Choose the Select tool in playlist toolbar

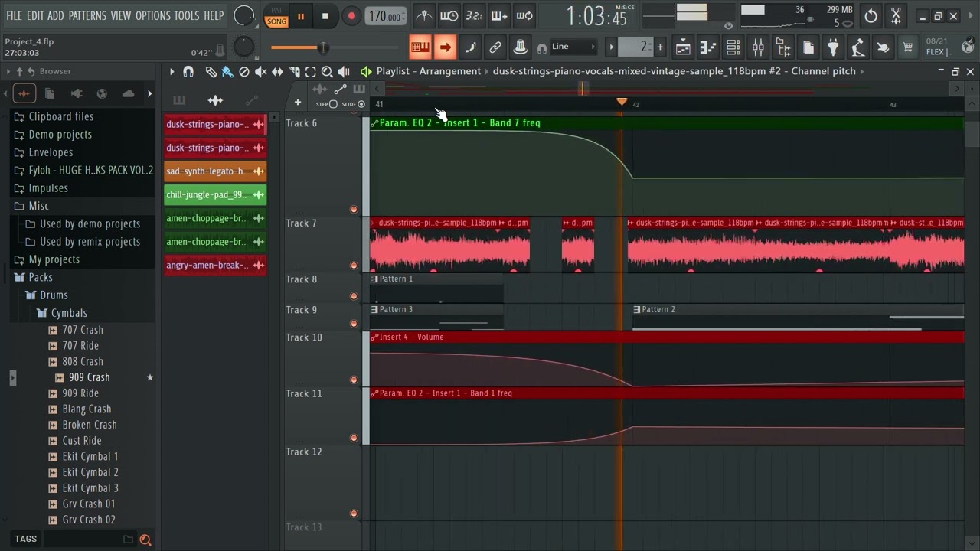pyautogui.click(x=310, y=71)
